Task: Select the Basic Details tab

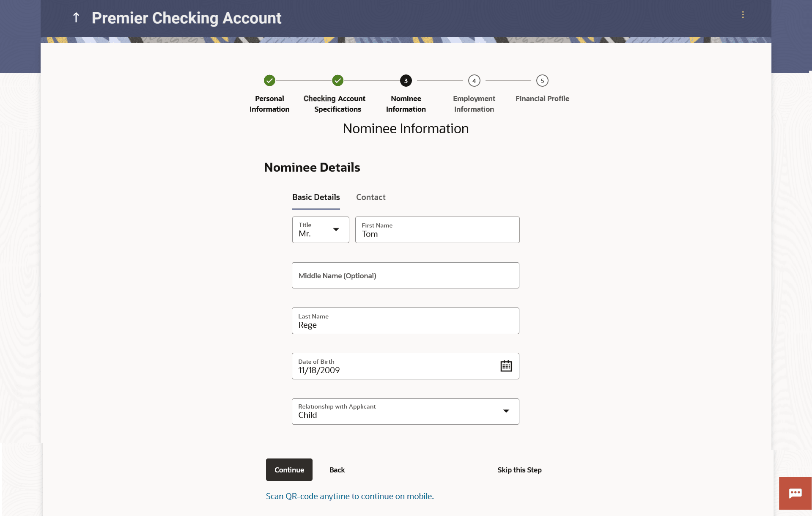Action: click(x=316, y=197)
